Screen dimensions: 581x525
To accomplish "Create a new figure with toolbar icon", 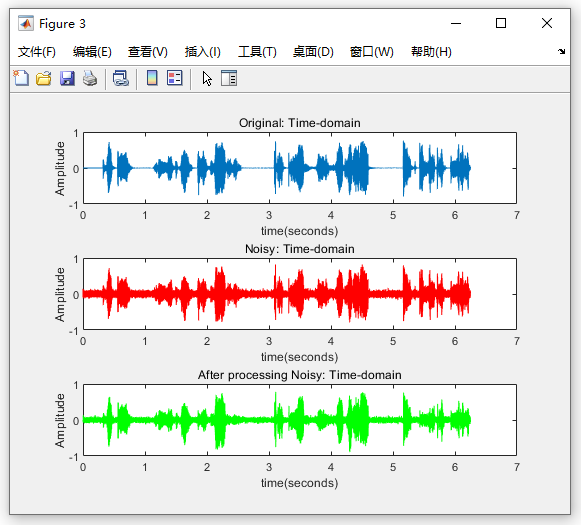I will pos(21,78).
